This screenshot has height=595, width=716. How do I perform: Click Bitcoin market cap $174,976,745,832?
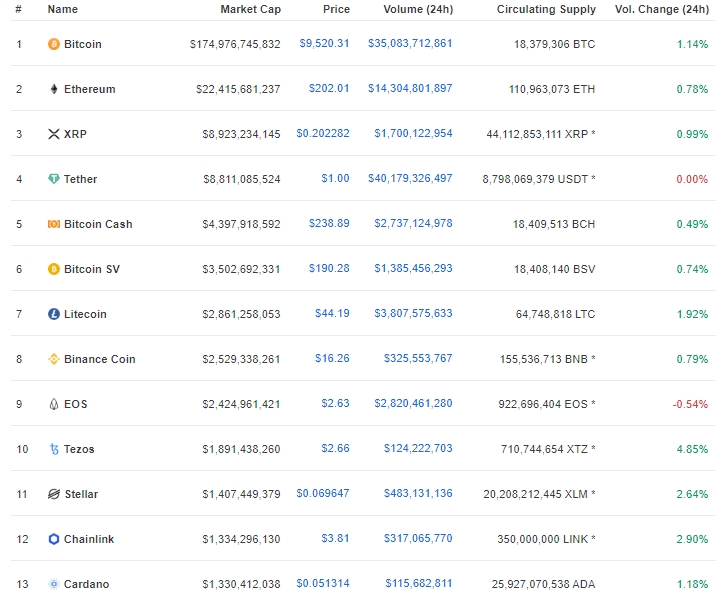coord(235,44)
